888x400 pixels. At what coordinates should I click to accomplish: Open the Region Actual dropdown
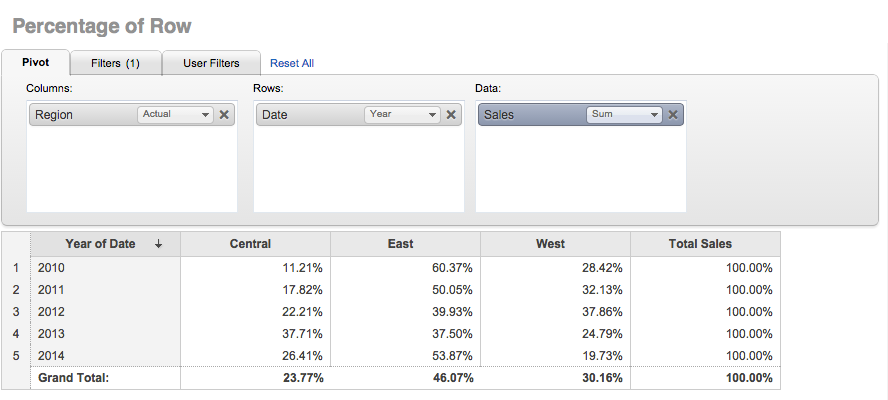point(175,115)
